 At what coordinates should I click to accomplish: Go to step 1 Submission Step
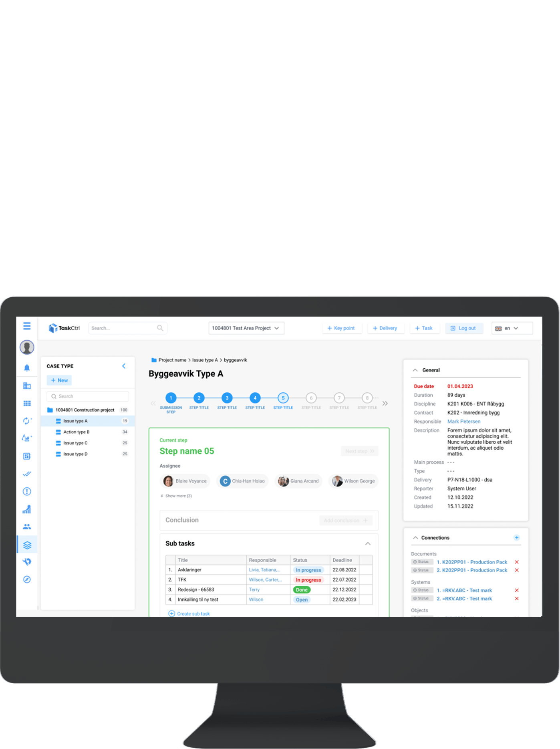[171, 398]
